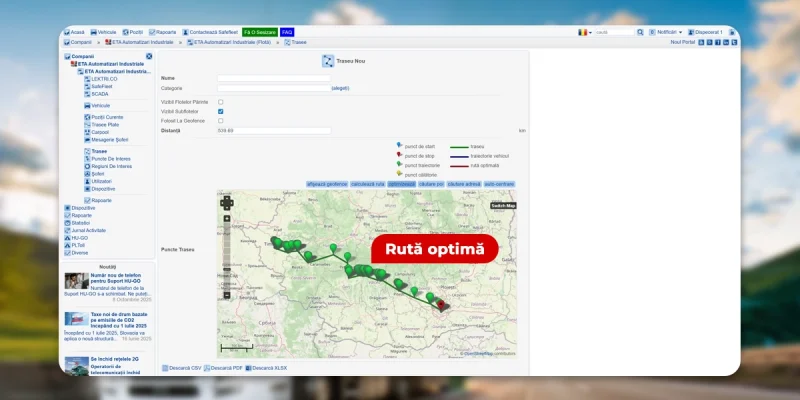Open the Acasă home menu item
The height and width of the screenshot is (400, 800).
74,32
